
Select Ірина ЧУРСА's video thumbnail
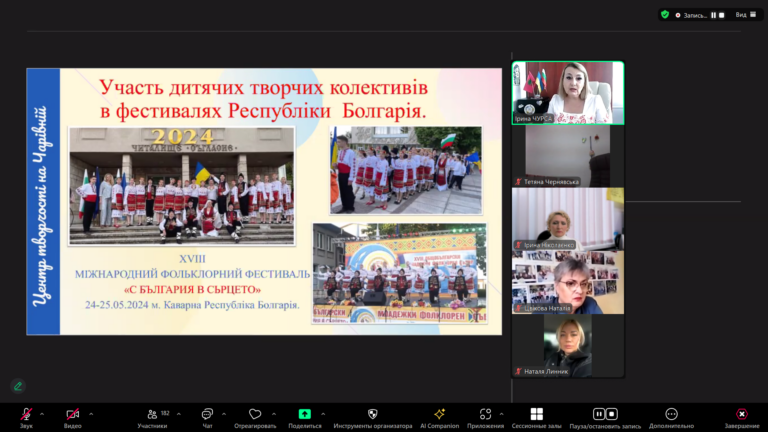(x=567, y=92)
